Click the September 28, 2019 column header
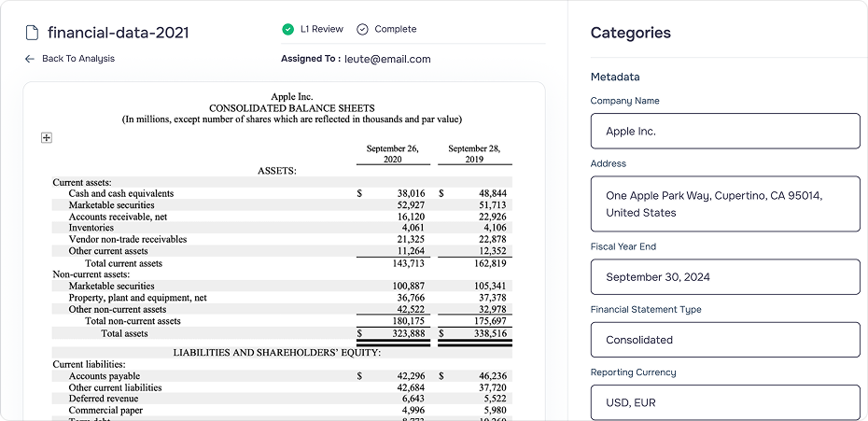Image resolution: width=868 pixels, height=421 pixels. [474, 154]
